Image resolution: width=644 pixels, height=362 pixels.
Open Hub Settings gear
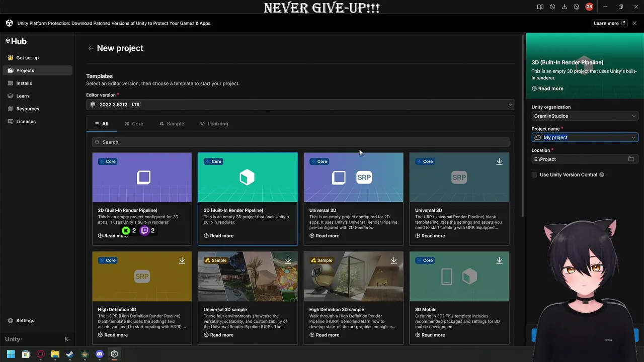coord(21,320)
